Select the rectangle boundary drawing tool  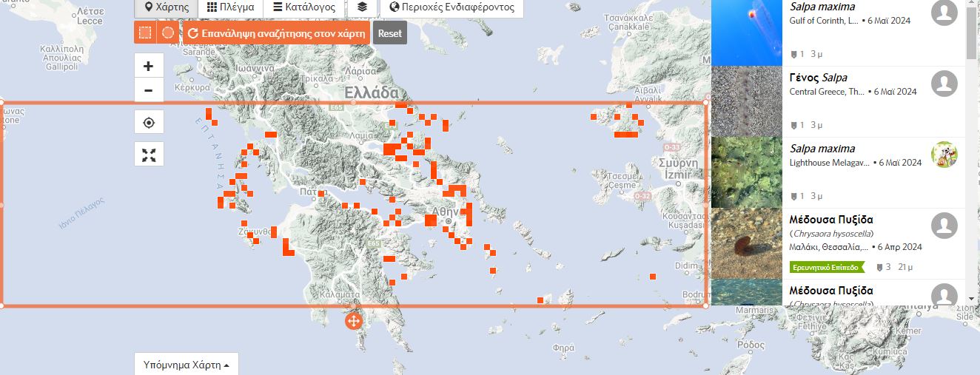point(145,33)
